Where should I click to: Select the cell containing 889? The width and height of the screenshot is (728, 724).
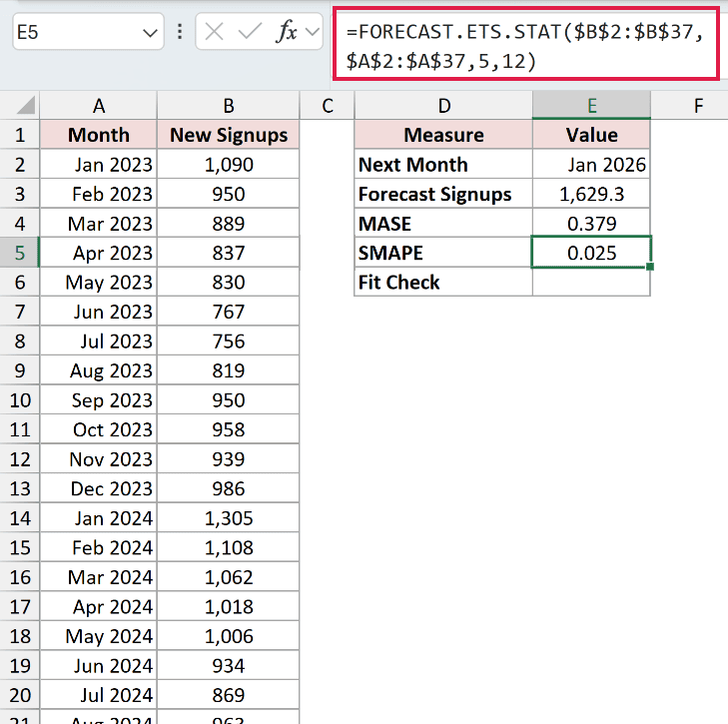[x=229, y=224]
